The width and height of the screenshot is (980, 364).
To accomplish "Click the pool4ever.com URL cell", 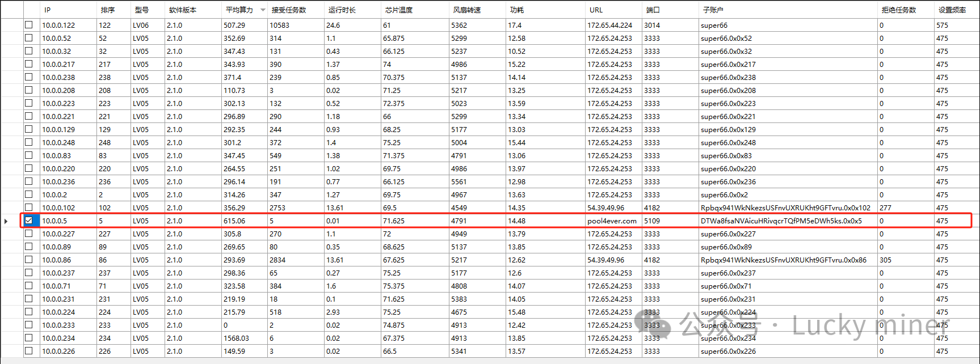I will click(x=612, y=221).
